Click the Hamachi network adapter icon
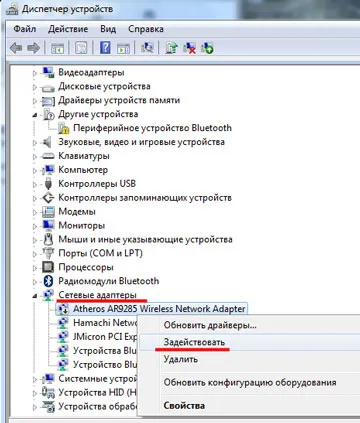The image size is (360, 423). click(63, 323)
